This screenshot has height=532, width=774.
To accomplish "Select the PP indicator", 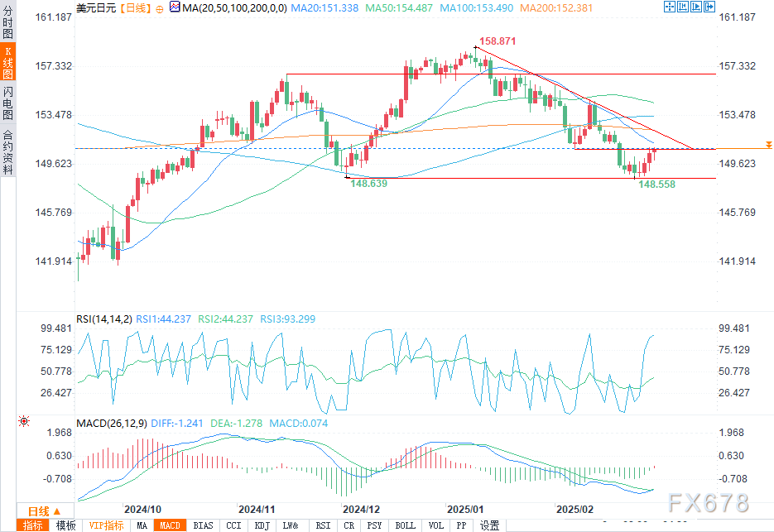I will tap(461, 525).
